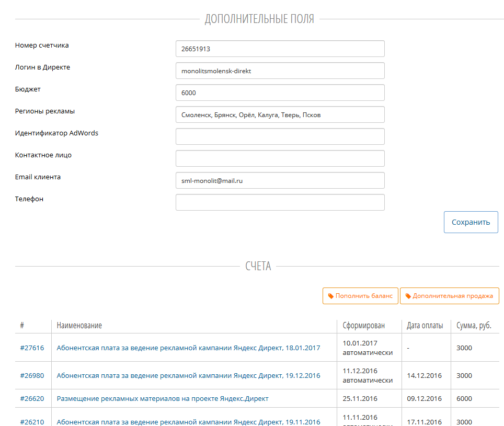Click the СЧЕТА section heading
The height and width of the screenshot is (426, 504).
(258, 266)
